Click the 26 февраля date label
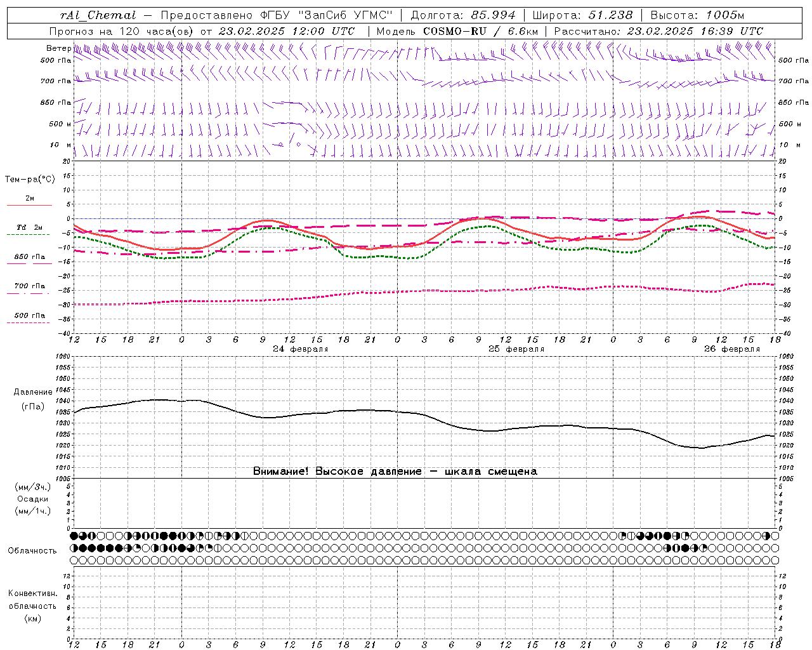 tap(732, 349)
